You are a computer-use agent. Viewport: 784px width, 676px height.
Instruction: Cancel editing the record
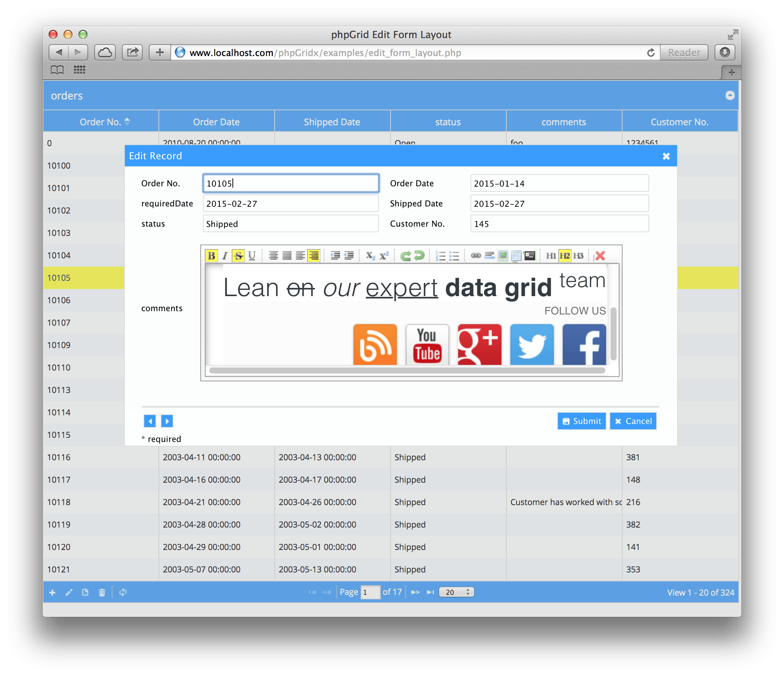click(633, 421)
